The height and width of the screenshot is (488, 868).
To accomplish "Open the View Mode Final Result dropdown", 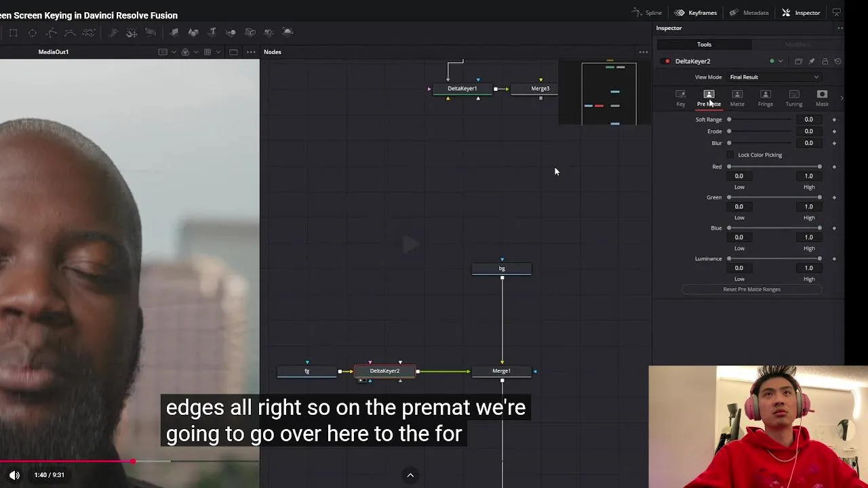I will [x=774, y=77].
